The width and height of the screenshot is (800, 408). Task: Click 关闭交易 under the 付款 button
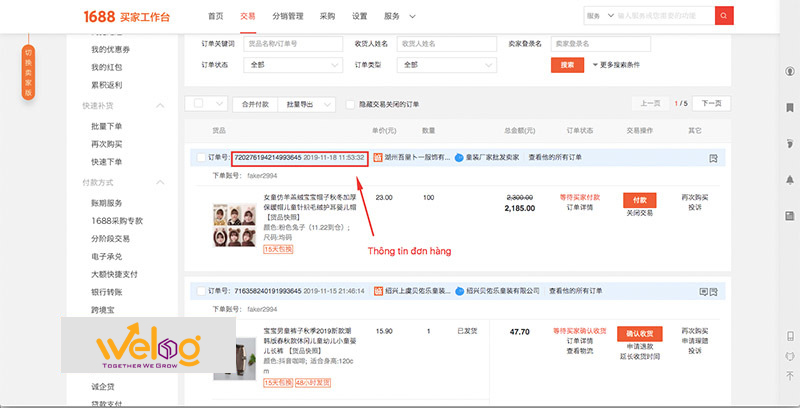[x=640, y=213]
